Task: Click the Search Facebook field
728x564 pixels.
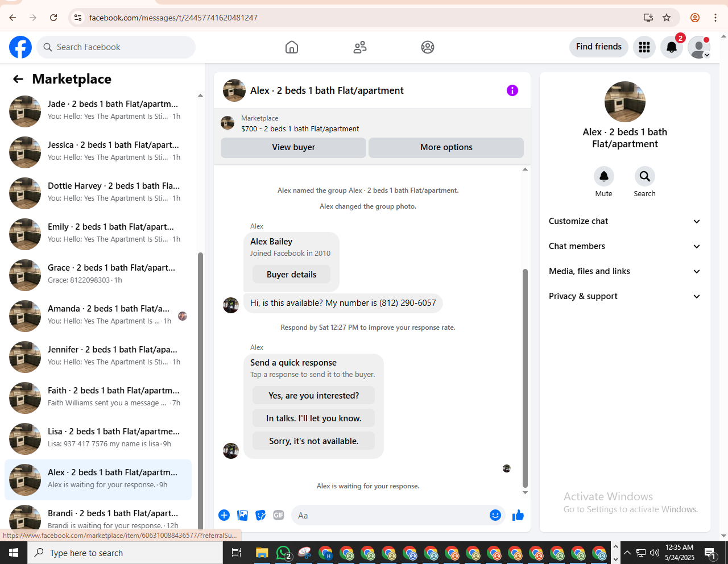Action: [x=116, y=47]
